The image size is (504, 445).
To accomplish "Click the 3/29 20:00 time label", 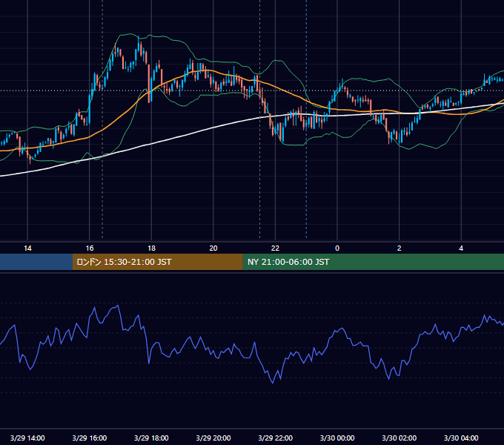I will 213,438.
